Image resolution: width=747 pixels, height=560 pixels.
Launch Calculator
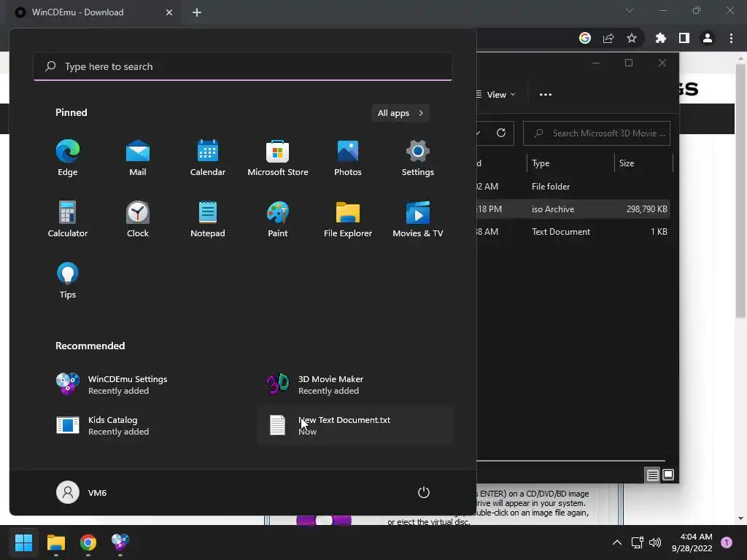pyautogui.click(x=68, y=219)
